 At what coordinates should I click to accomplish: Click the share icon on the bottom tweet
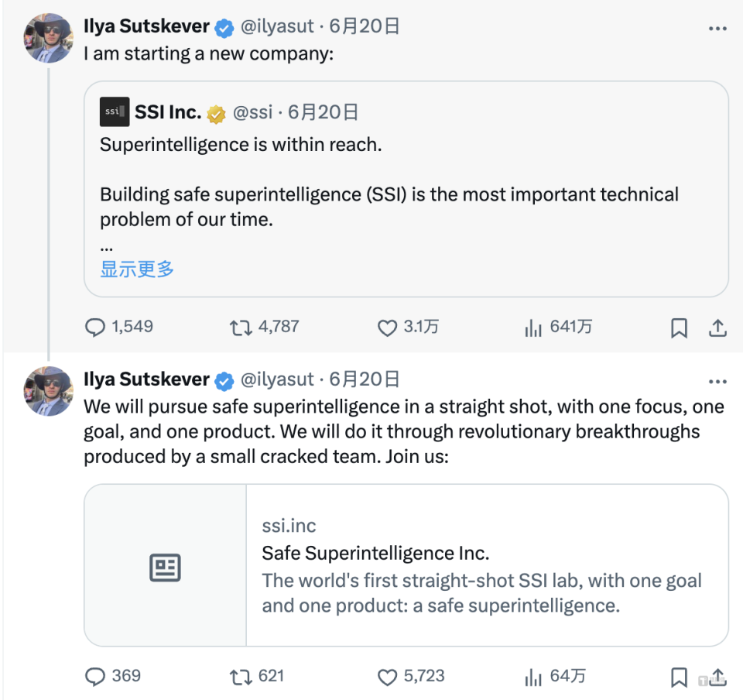[x=717, y=676]
